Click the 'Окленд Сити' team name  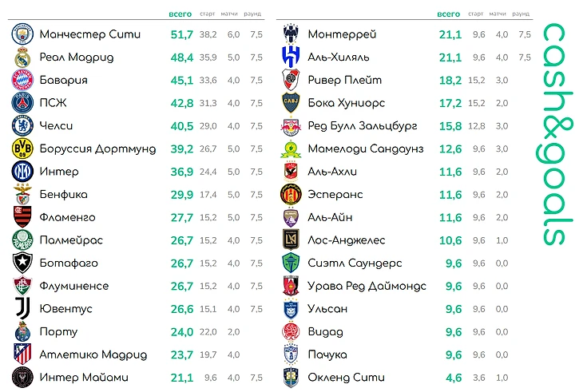[x=346, y=378]
